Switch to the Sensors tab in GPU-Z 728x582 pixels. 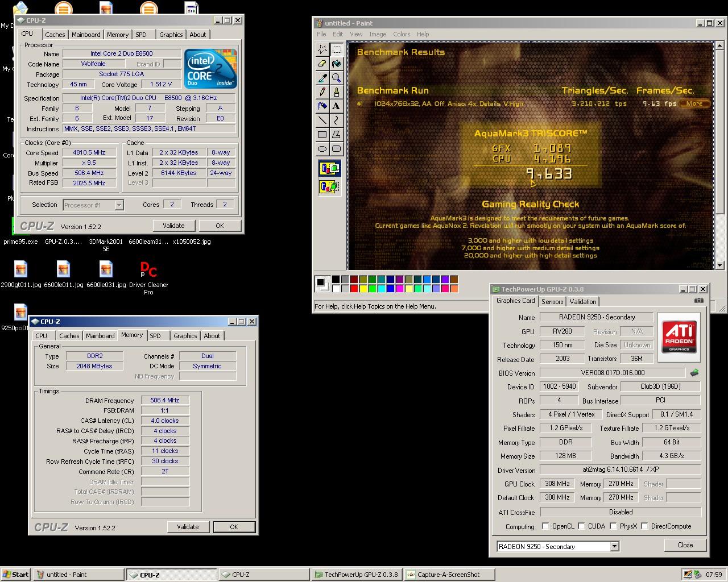point(552,302)
